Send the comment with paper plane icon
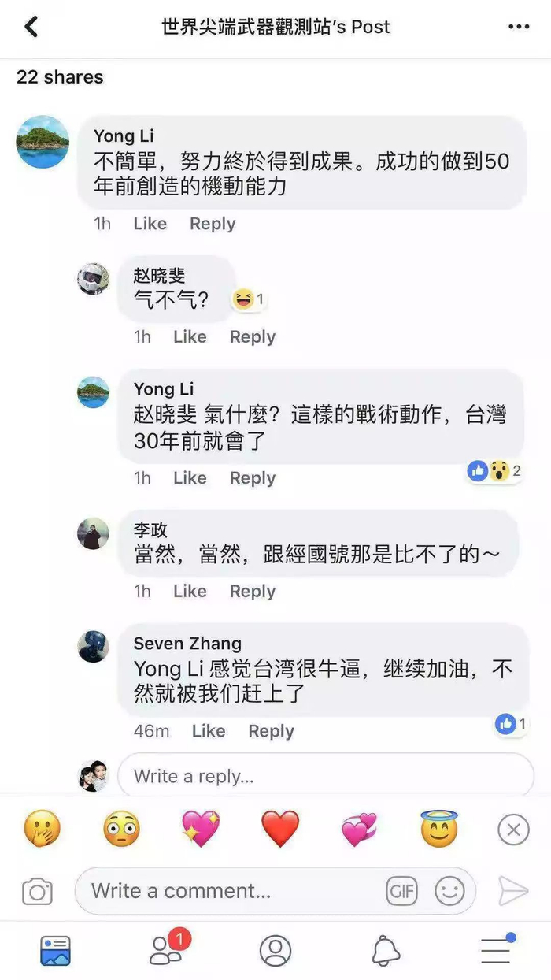This screenshot has width=551, height=980. (513, 891)
